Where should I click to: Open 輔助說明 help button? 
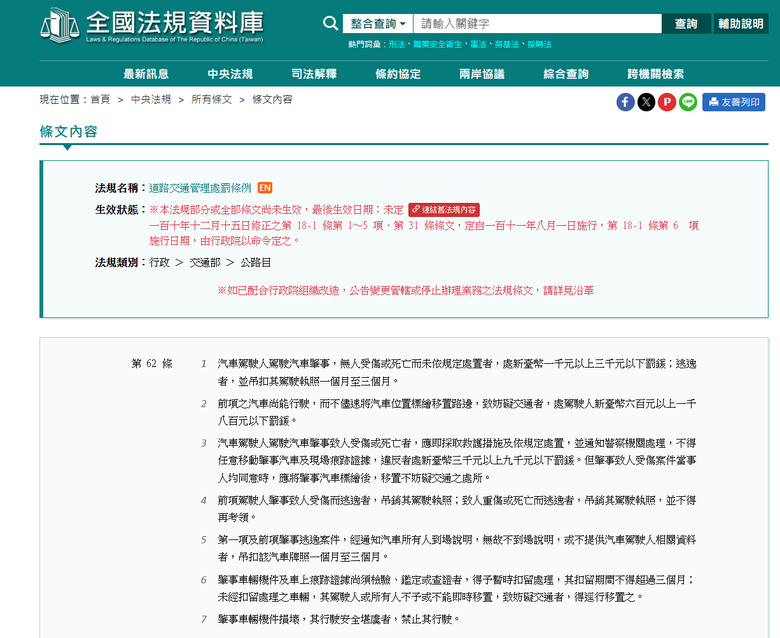(x=741, y=23)
